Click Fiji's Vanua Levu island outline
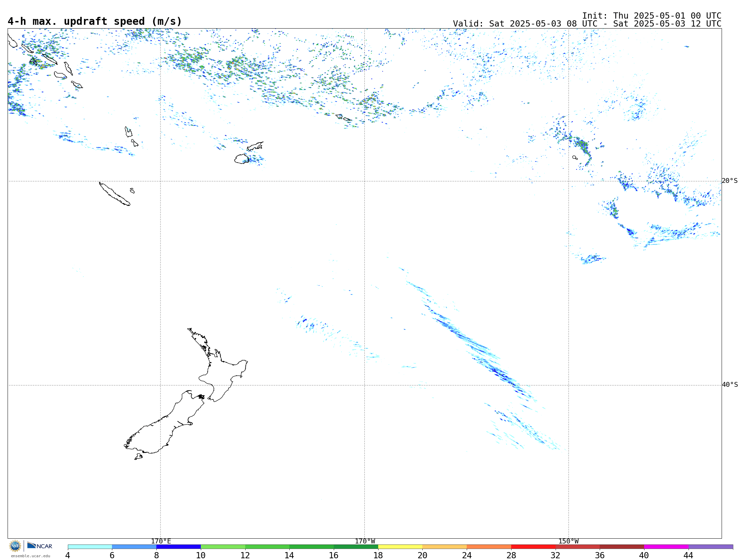The image size is (744, 560). click(x=255, y=146)
